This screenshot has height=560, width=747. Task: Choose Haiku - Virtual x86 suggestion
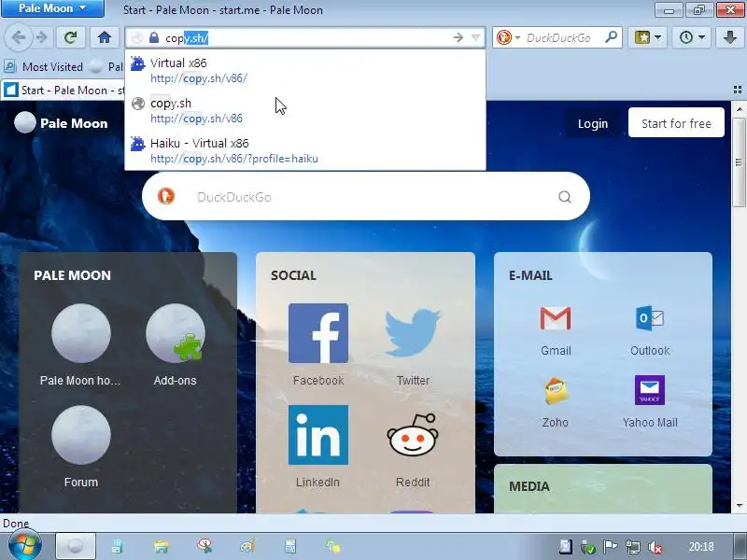click(x=305, y=150)
